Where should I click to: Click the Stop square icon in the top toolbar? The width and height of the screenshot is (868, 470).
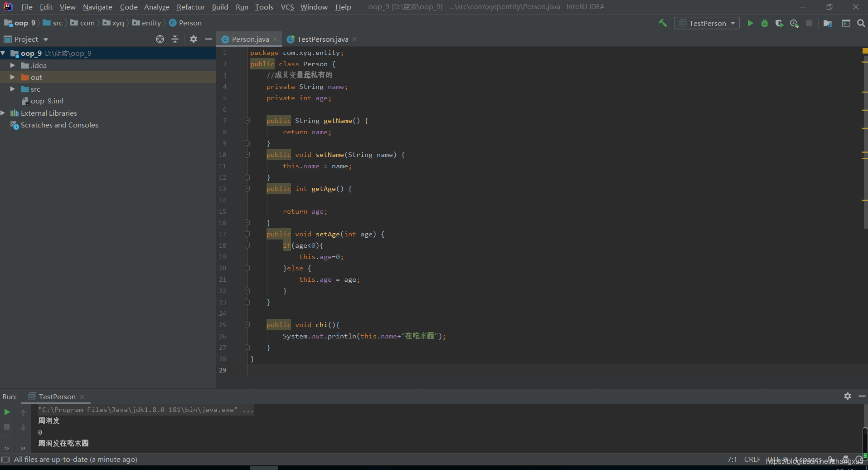pos(809,23)
